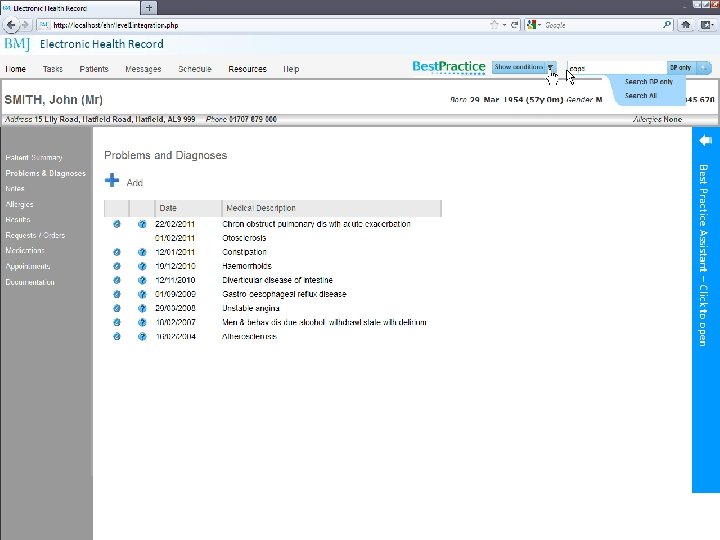
Task: Click first-column link icon in 2004 Atherosclerosis row
Action: point(117,336)
